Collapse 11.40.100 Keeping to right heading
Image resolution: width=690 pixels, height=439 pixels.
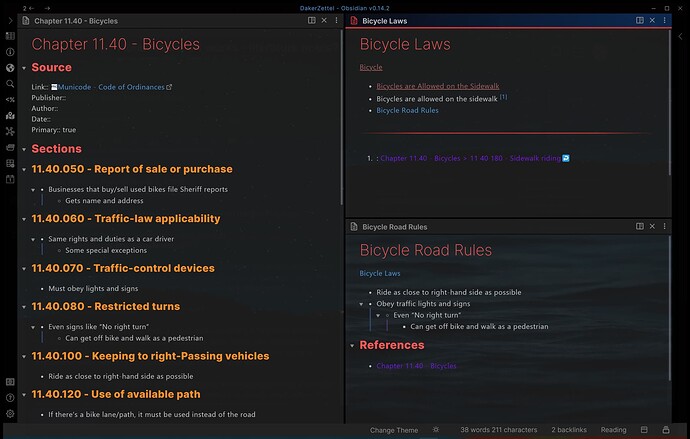click(x=24, y=356)
